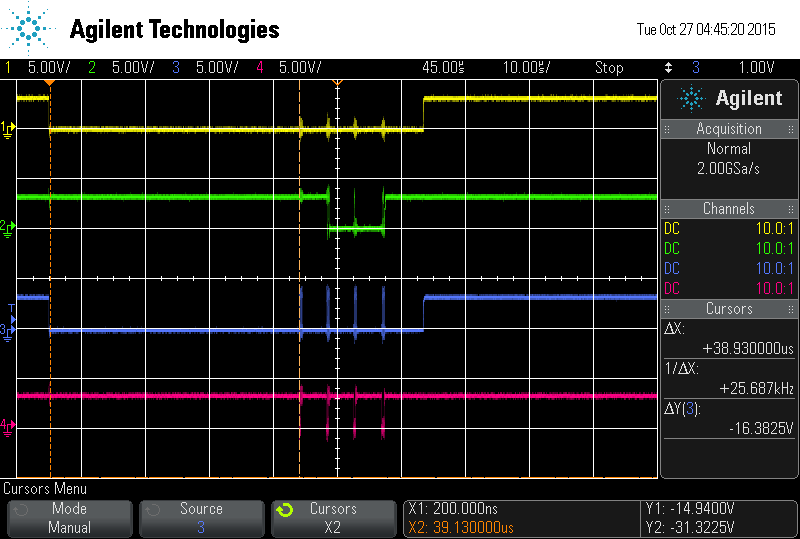The image size is (800, 539).
Task: Click the Agilent Technologies starburst logo
Action: click(x=28, y=28)
